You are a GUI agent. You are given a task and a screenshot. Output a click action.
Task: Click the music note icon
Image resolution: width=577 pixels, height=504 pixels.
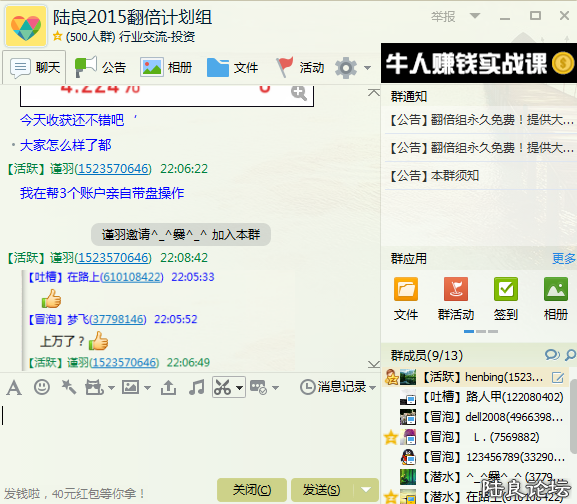(196, 387)
